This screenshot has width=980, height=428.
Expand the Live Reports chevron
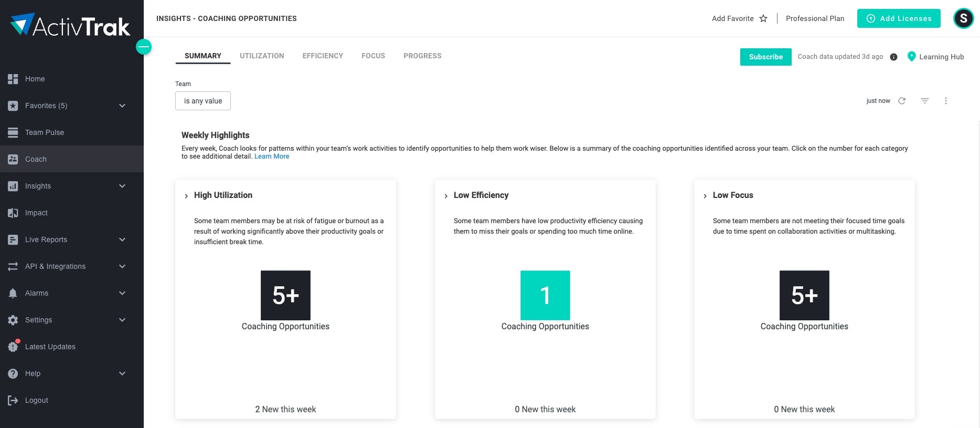[x=122, y=239]
